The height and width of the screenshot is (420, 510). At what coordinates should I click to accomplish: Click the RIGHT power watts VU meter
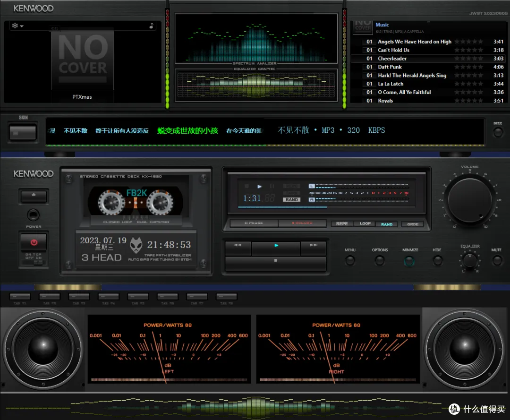pyautogui.click(x=338, y=349)
